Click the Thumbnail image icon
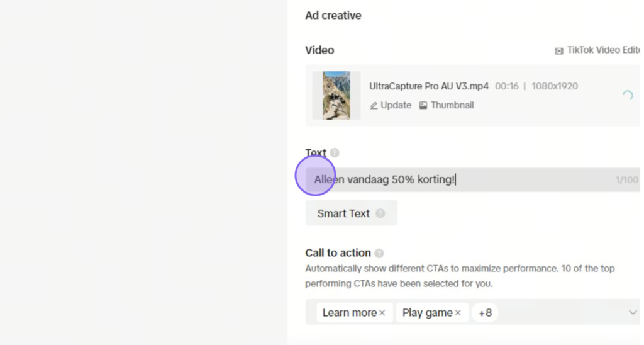644x345 pixels. click(423, 106)
